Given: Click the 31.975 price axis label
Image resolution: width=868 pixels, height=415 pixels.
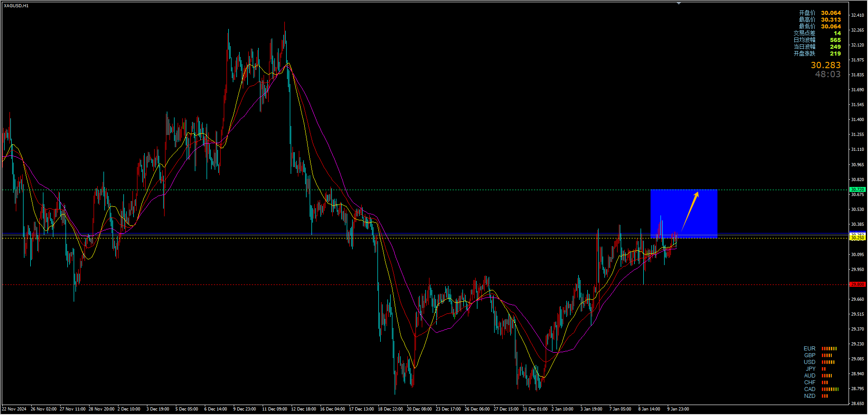Looking at the screenshot, I should 858,60.
